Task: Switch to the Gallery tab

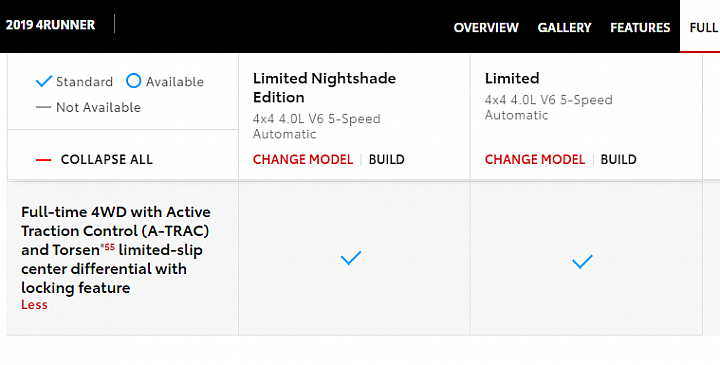Action: tap(564, 28)
